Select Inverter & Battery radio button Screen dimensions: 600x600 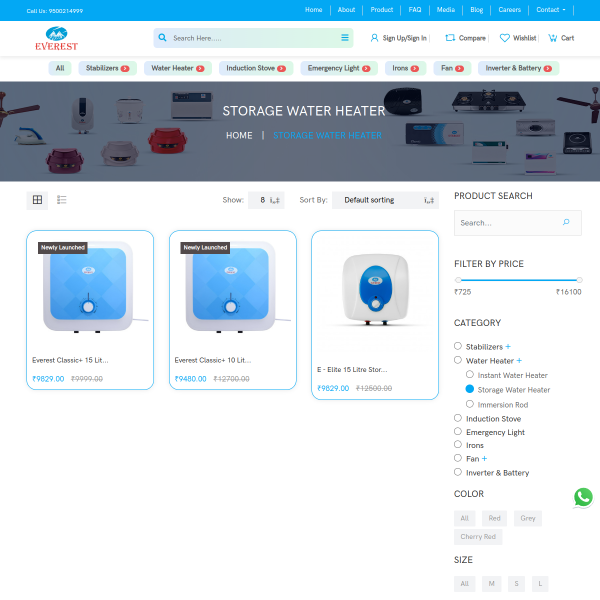(458, 472)
